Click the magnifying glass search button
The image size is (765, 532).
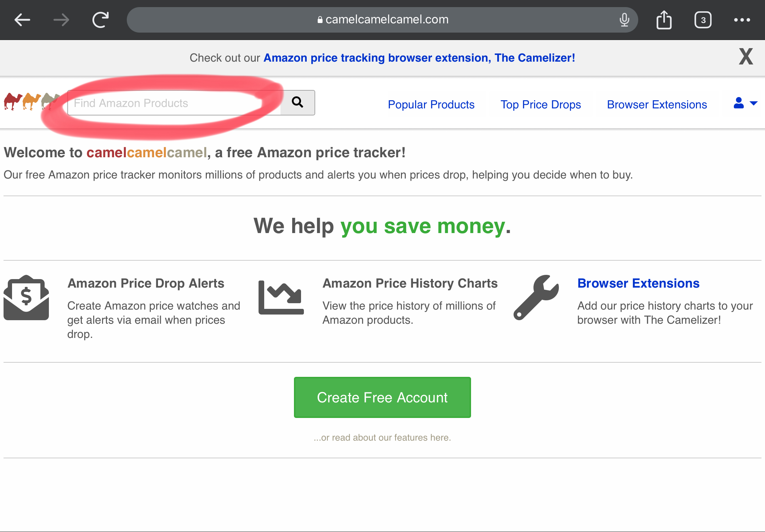click(297, 103)
